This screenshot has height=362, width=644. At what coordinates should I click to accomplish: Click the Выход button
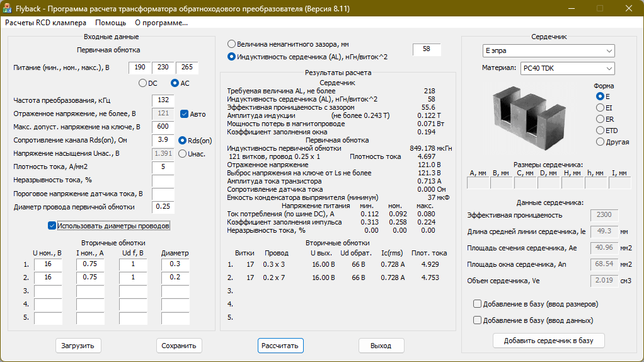[381, 346]
